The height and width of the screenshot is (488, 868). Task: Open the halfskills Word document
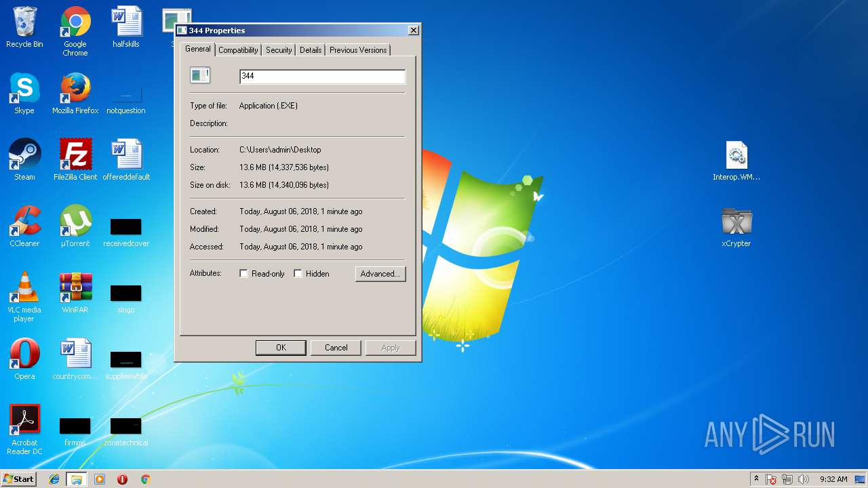[126, 28]
